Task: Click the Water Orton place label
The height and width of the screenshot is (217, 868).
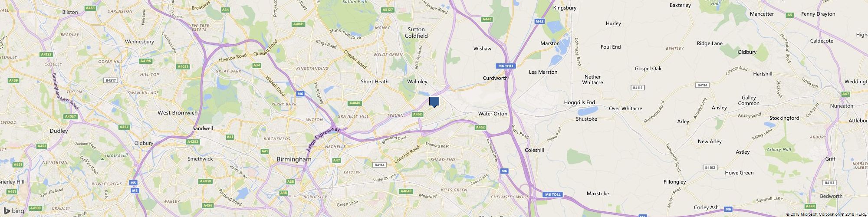Action: [x=493, y=114]
